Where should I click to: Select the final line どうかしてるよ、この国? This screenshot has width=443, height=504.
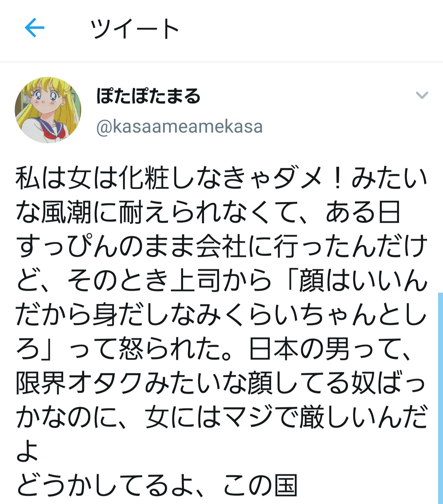157,485
